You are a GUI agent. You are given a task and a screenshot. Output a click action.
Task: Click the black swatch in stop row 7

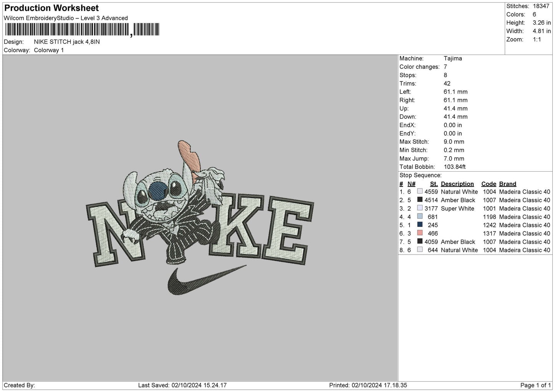coord(420,241)
